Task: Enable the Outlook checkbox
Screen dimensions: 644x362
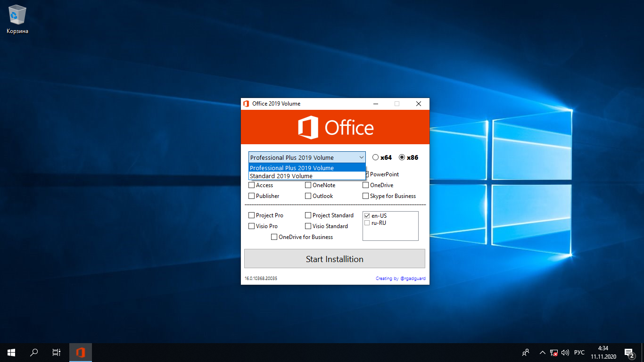Action: 308,196
